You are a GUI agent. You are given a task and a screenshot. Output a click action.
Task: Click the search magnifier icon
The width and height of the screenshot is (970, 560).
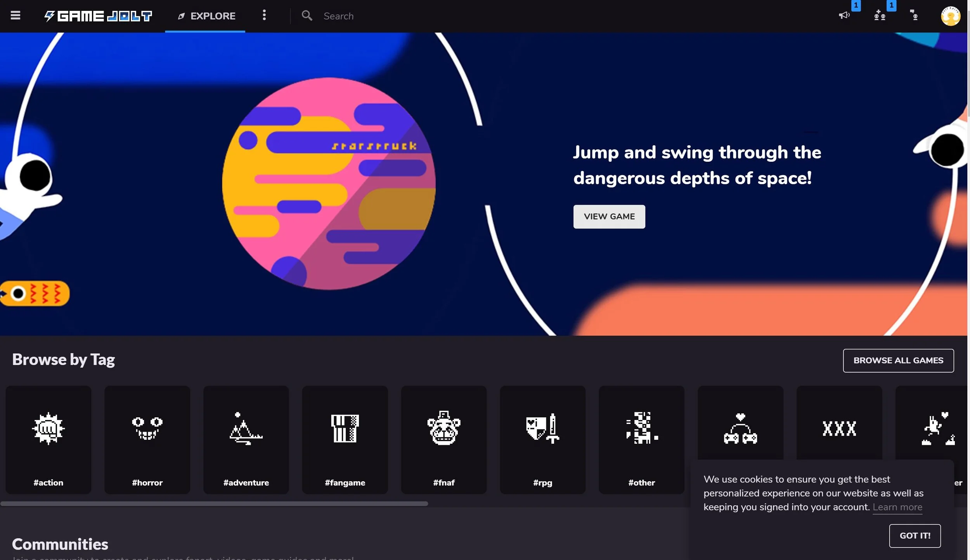(307, 16)
